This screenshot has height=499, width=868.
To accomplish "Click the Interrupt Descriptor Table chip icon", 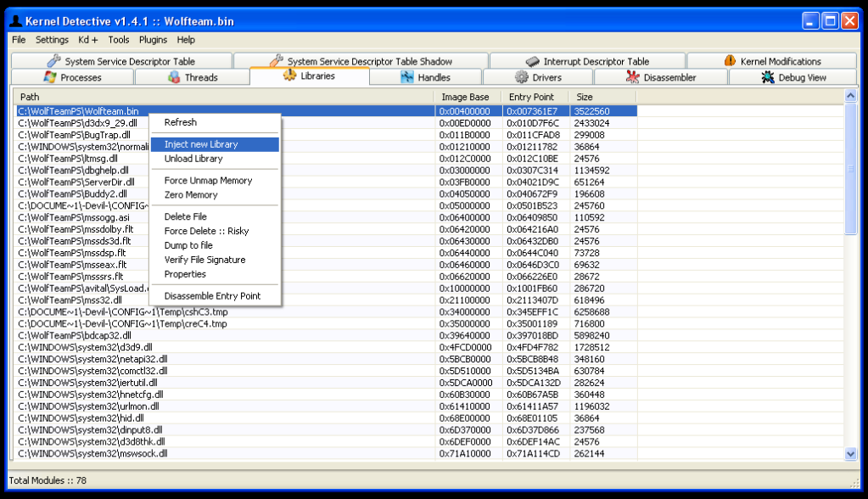I will [x=532, y=61].
